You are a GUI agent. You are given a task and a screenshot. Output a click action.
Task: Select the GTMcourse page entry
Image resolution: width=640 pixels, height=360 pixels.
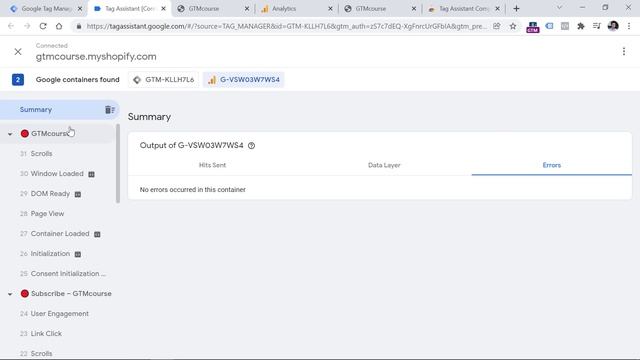point(49,133)
